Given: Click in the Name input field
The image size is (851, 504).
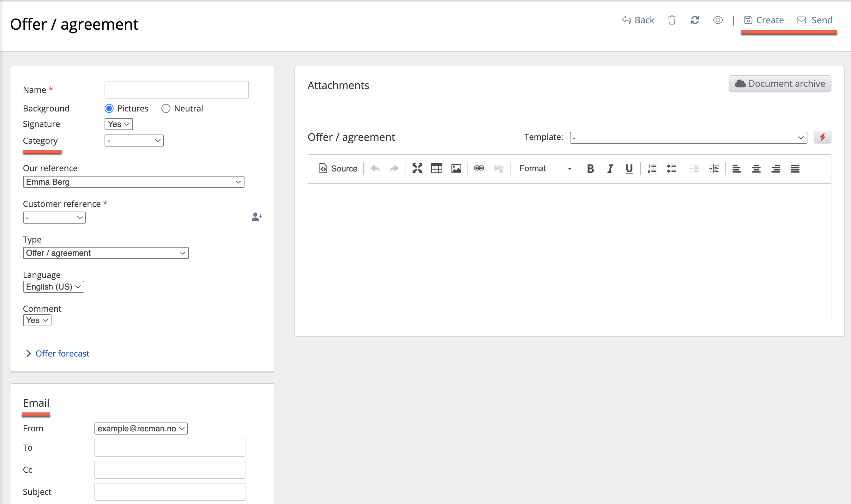Looking at the screenshot, I should pyautogui.click(x=177, y=90).
